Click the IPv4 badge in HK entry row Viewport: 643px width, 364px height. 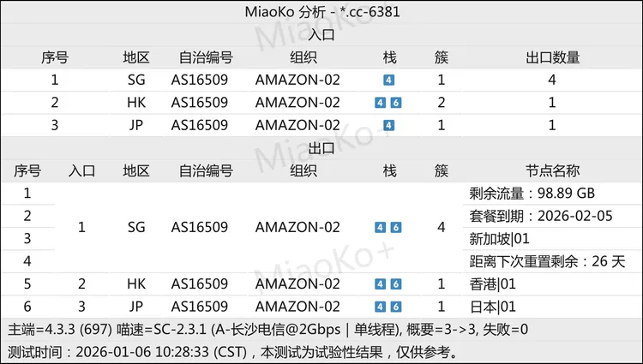point(381,103)
